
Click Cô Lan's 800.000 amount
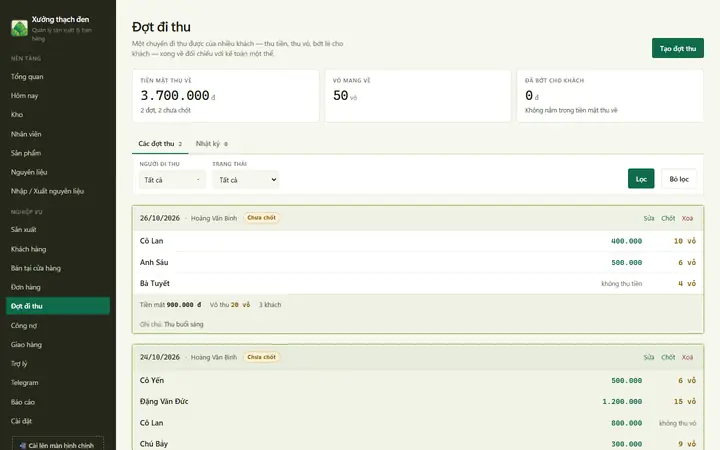[x=626, y=423]
